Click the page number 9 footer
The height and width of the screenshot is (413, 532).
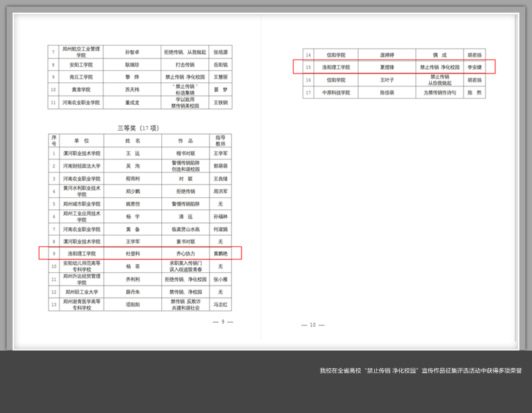[223, 321]
